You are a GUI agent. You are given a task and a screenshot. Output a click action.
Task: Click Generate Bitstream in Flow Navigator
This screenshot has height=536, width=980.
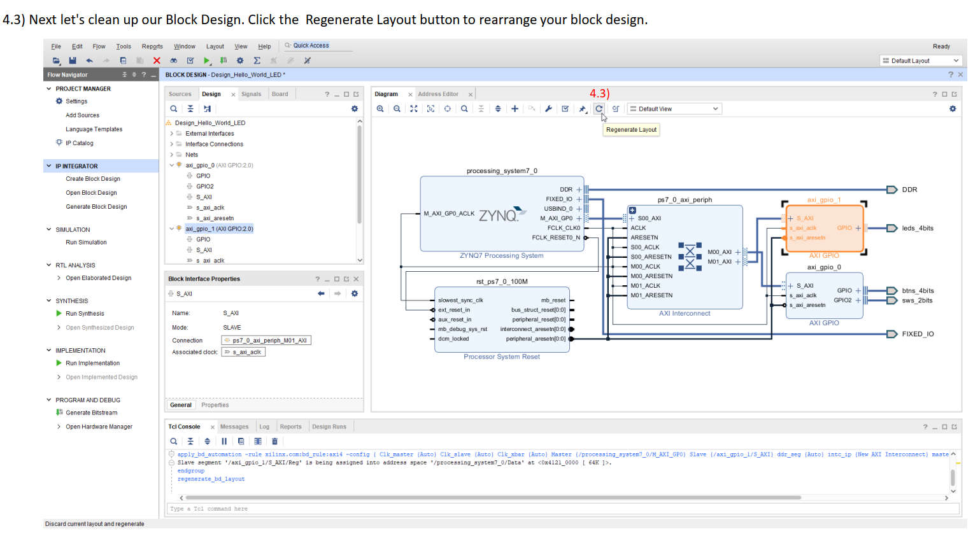pos(92,413)
